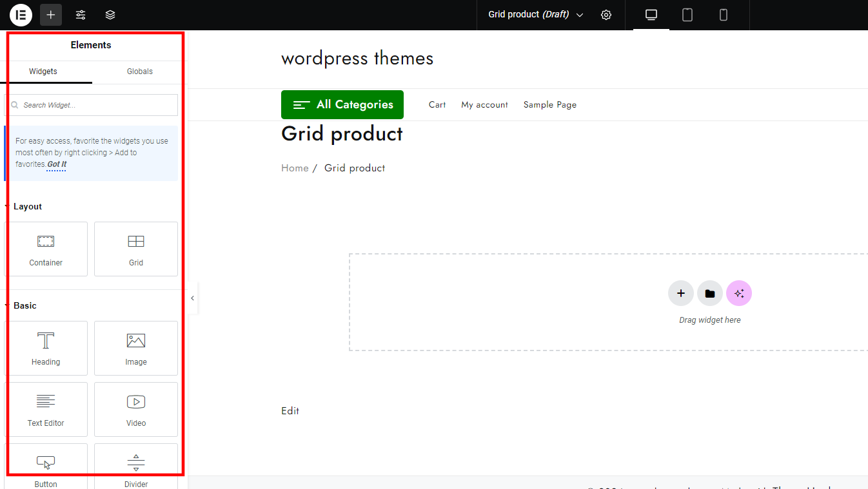868x489 pixels.
Task: Select the Container layout widget
Action: (x=46, y=249)
